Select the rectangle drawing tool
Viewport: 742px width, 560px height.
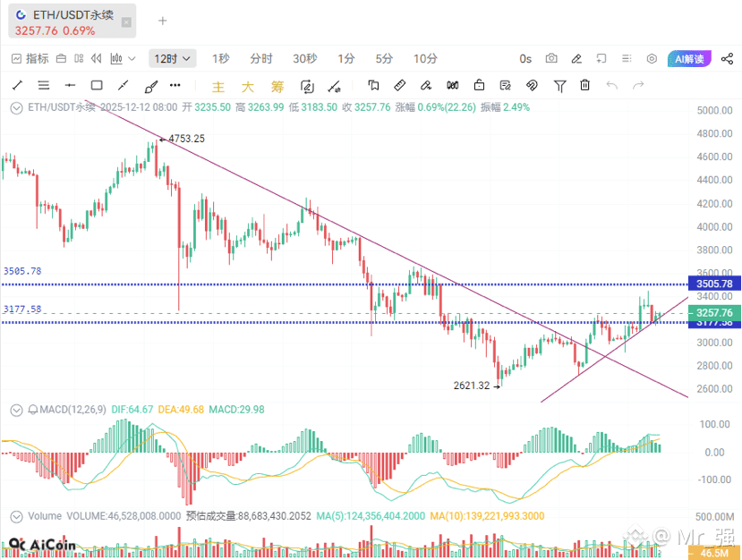point(97,86)
